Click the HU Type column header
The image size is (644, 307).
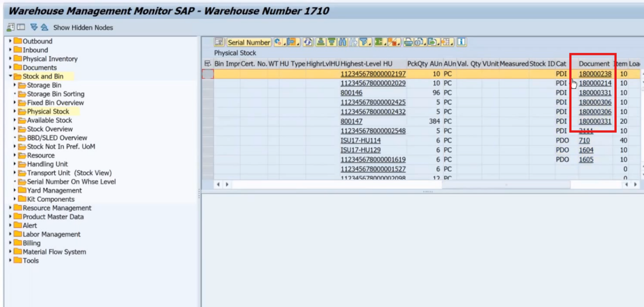coord(292,64)
